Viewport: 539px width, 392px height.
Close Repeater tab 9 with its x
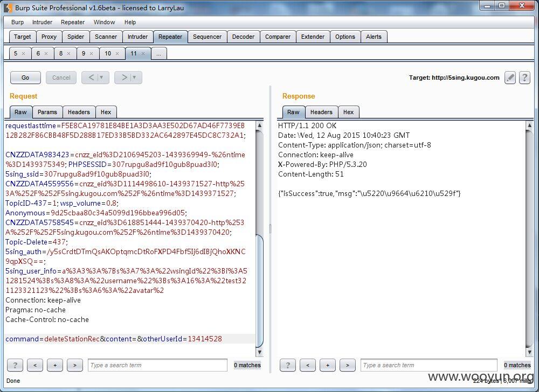tap(92, 53)
